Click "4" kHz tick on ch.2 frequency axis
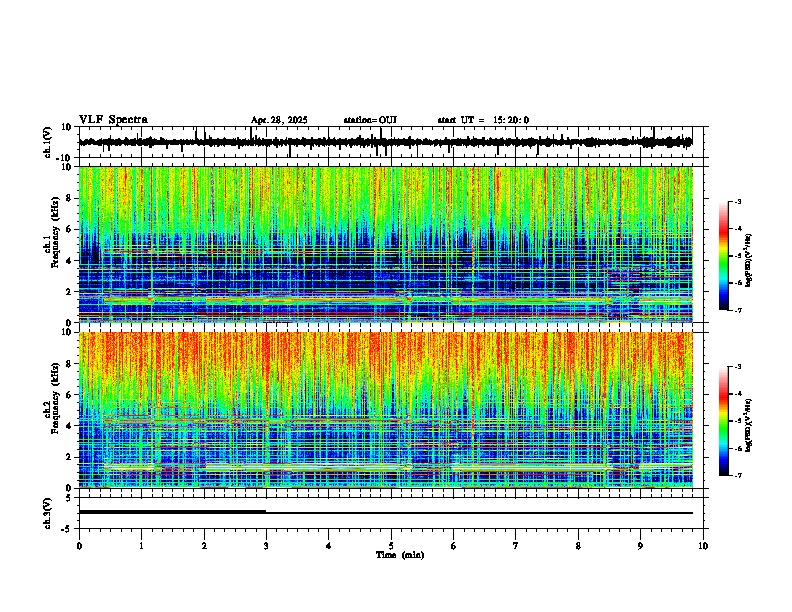Image resolution: width=792 pixels, height=612 pixels. tap(69, 426)
